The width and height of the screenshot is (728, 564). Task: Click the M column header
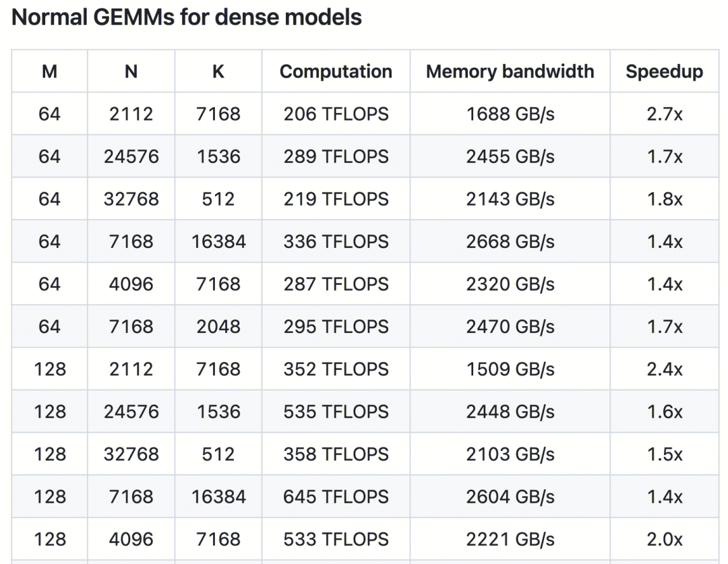49,71
